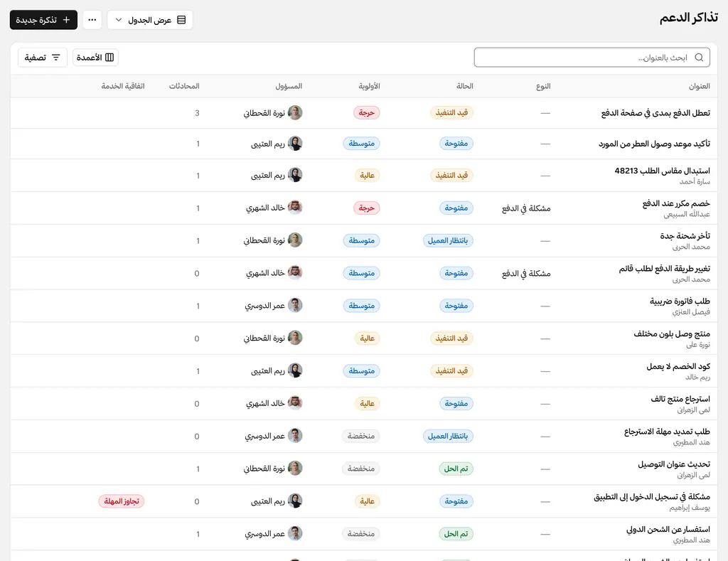The height and width of the screenshot is (561, 728).
Task: Focus the ابحث بالعنوان search field
Action: coord(592,58)
